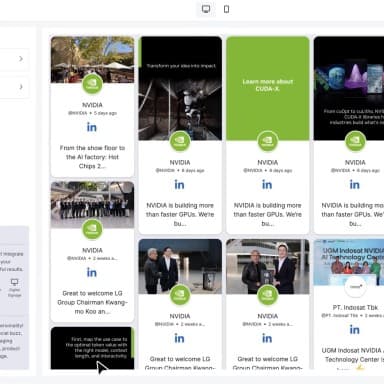This screenshot has width=384, height=384.
Task: Click NVIDIA avatar on the Hot Chips post
Action: tap(92, 84)
